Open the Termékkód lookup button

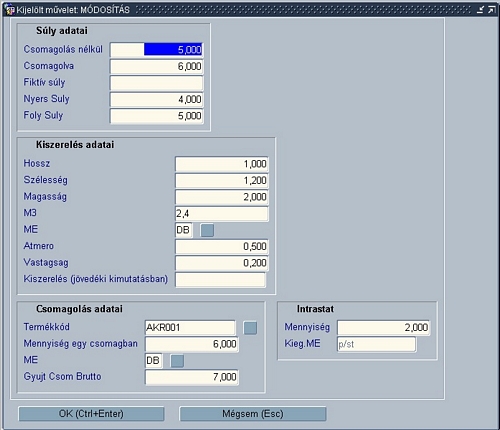tap(250, 328)
